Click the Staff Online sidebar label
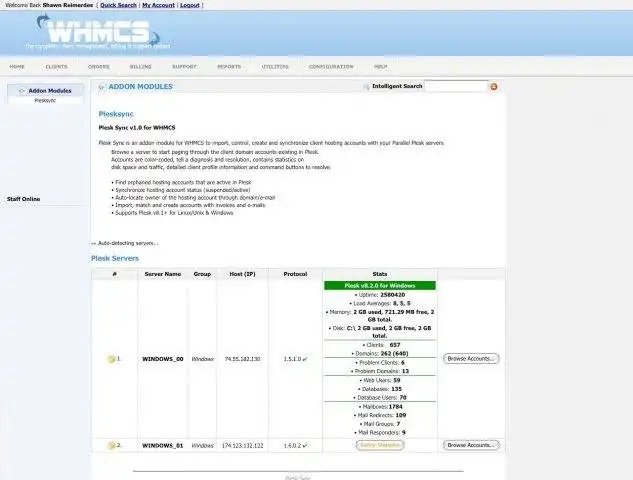 pyautogui.click(x=23, y=199)
